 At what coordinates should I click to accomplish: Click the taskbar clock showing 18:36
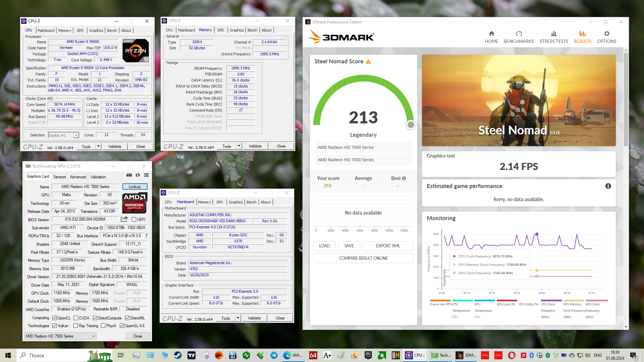615,355
